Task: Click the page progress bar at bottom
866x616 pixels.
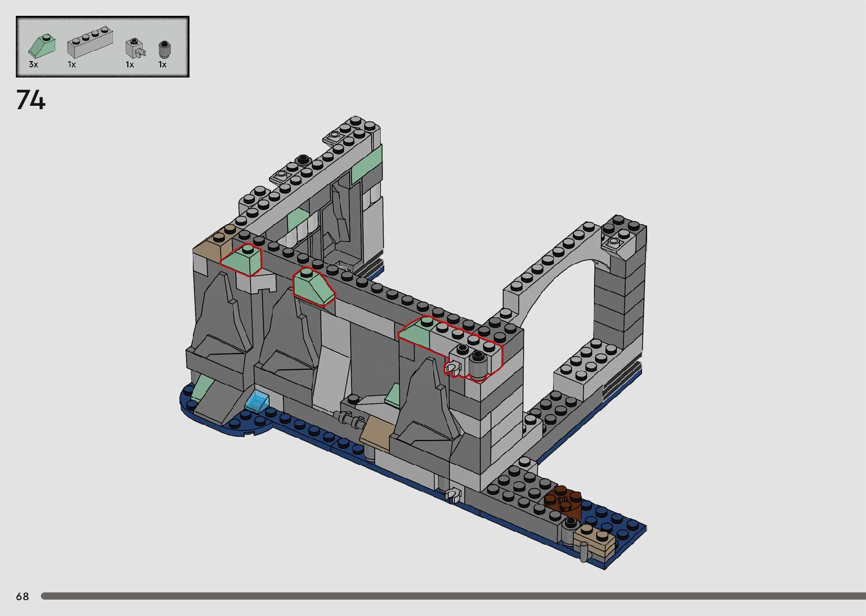Action: pos(453,596)
